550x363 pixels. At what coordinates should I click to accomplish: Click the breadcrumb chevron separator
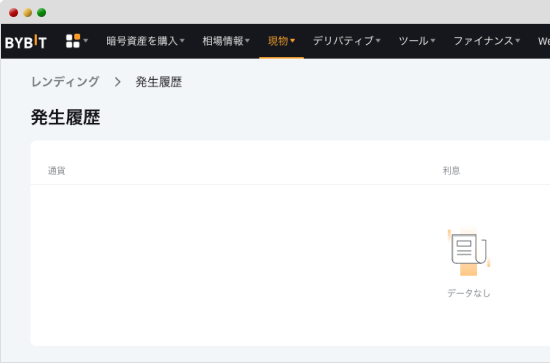pos(118,82)
